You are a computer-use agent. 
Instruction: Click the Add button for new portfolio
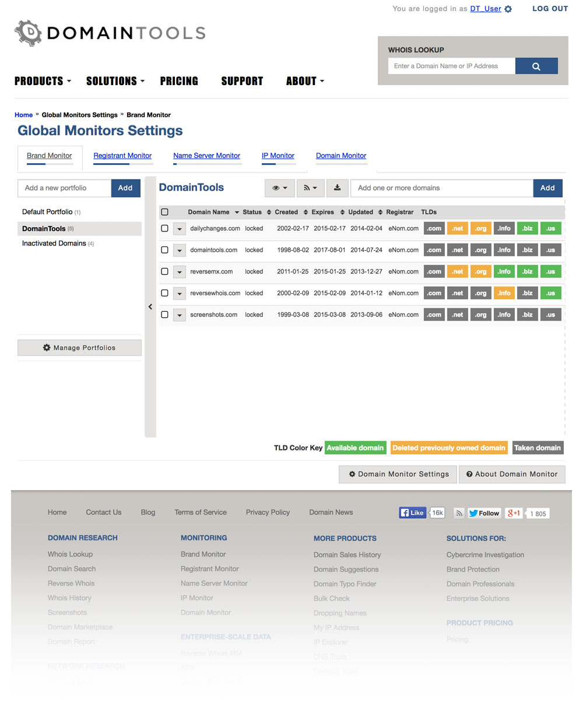click(x=125, y=188)
